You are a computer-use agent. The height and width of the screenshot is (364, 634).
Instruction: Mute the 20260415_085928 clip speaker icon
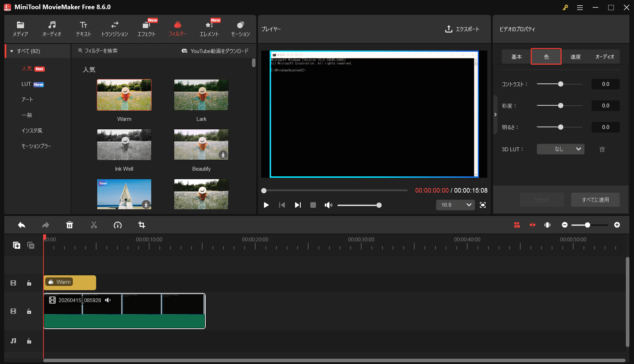108,300
